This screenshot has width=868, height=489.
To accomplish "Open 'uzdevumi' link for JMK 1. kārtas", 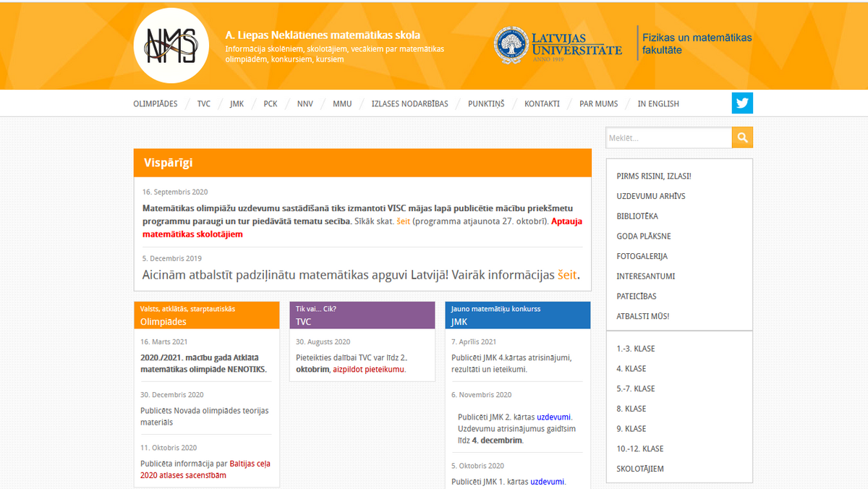I will pyautogui.click(x=547, y=482).
